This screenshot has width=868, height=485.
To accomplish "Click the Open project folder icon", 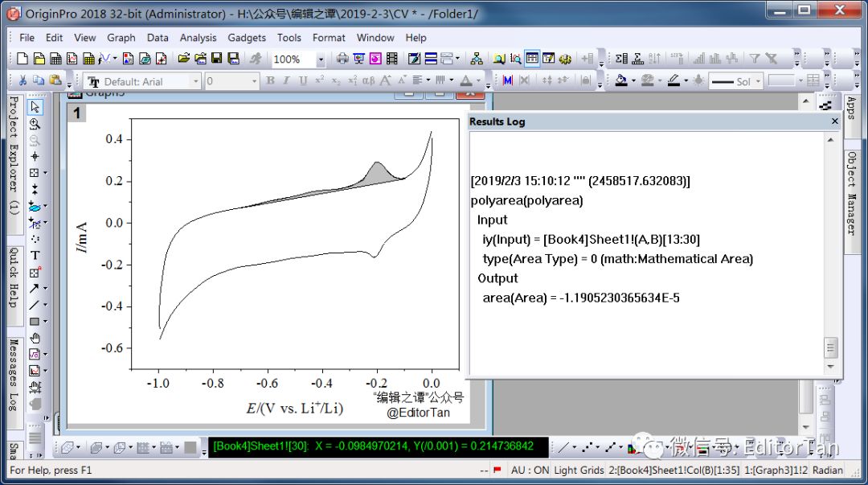I will click(184, 59).
